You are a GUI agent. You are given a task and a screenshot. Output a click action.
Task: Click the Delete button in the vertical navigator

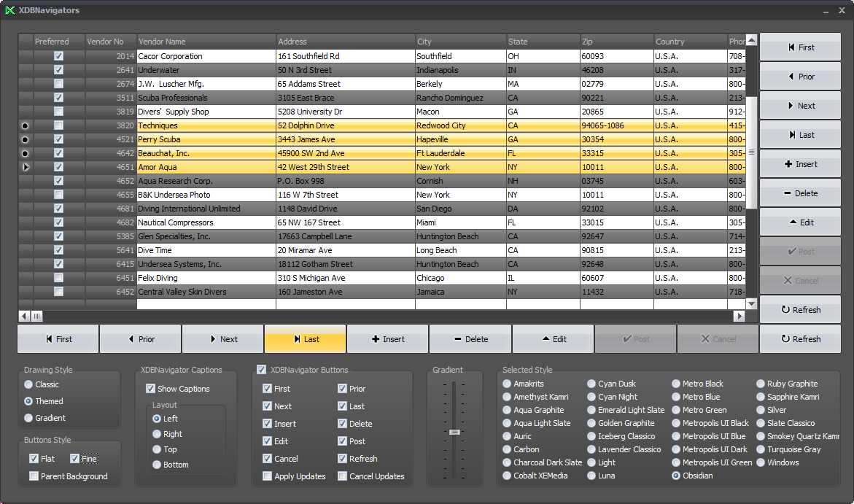coord(800,193)
